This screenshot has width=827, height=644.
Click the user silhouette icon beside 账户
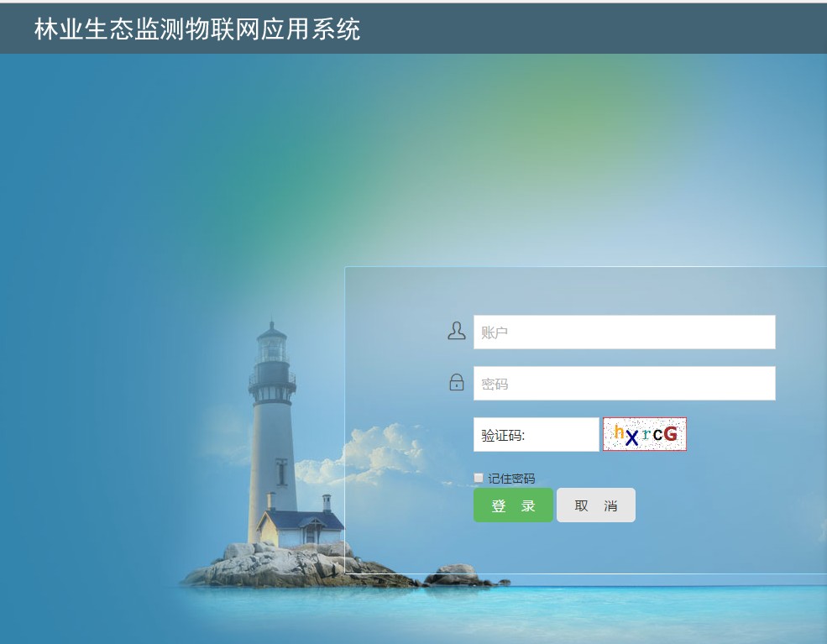point(456,331)
